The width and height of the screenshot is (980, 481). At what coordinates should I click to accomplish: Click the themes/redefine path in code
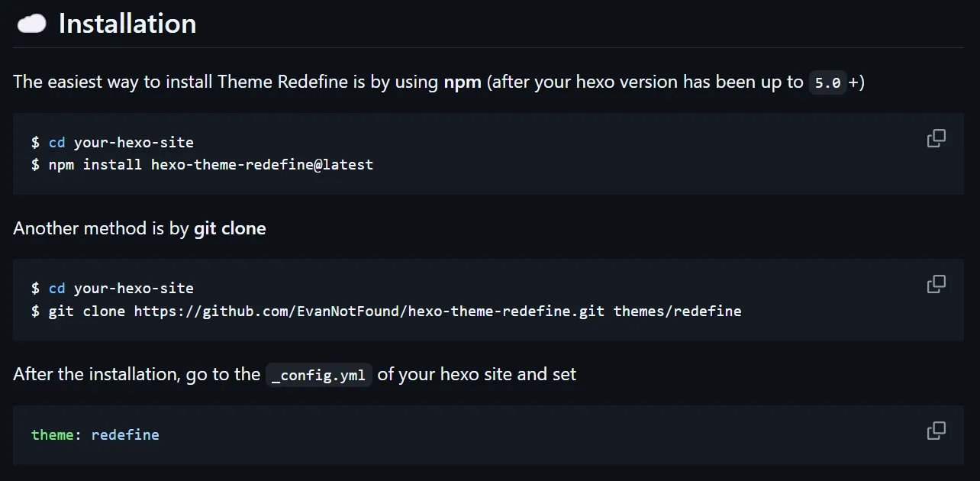[677, 311]
